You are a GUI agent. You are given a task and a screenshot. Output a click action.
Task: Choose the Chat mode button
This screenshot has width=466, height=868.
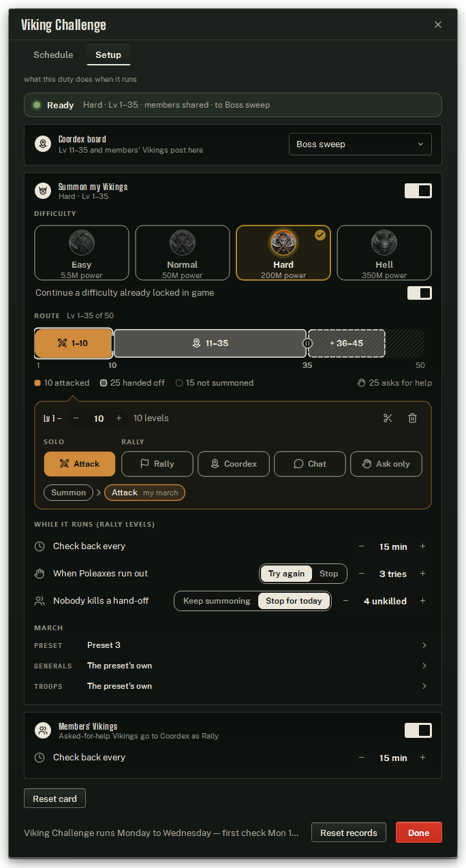(310, 464)
